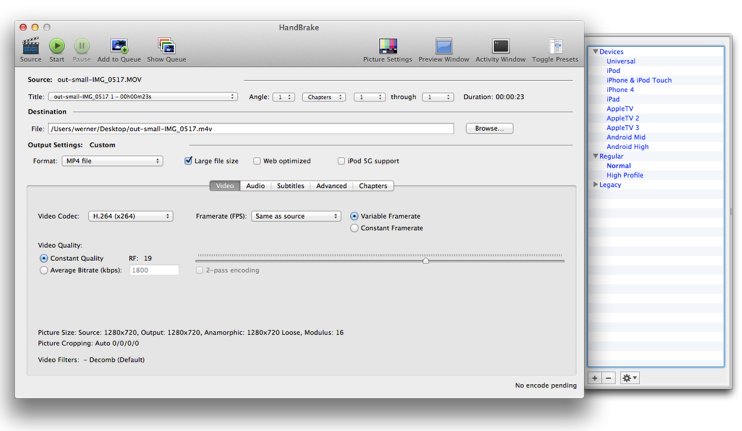
Task: Click the 'No encode pending' status text
Action: (x=546, y=385)
